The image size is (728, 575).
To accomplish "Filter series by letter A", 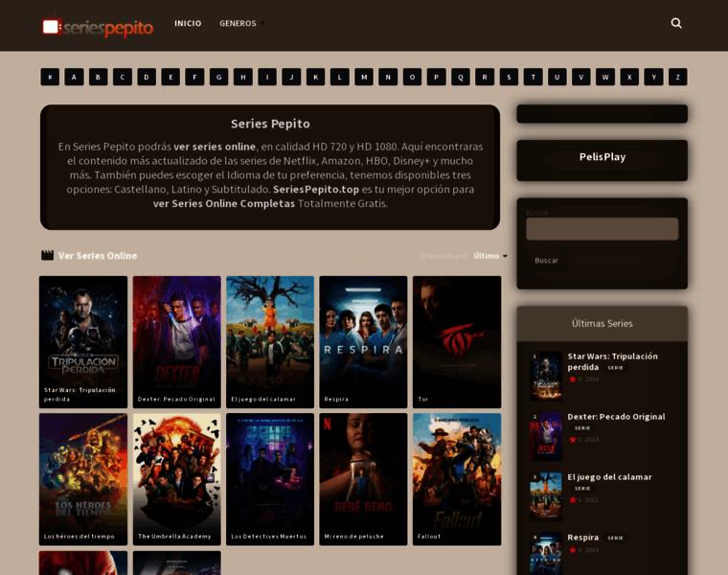I will tap(74, 77).
